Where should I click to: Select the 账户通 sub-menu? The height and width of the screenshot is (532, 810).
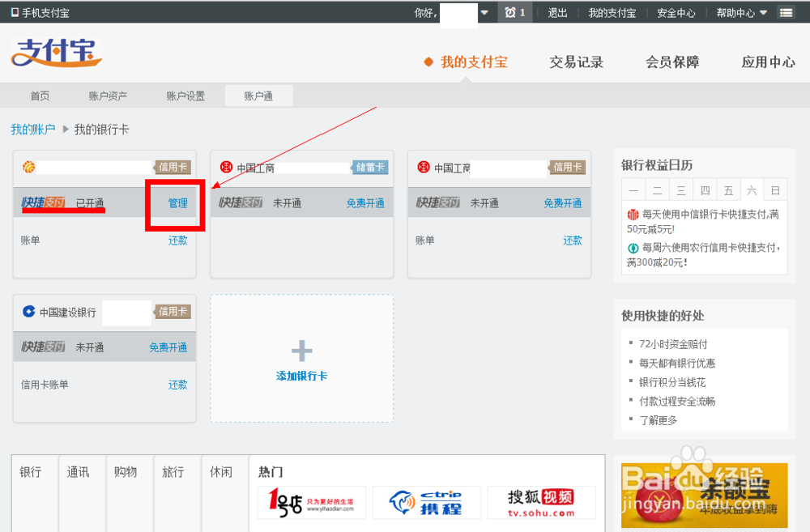point(259,96)
